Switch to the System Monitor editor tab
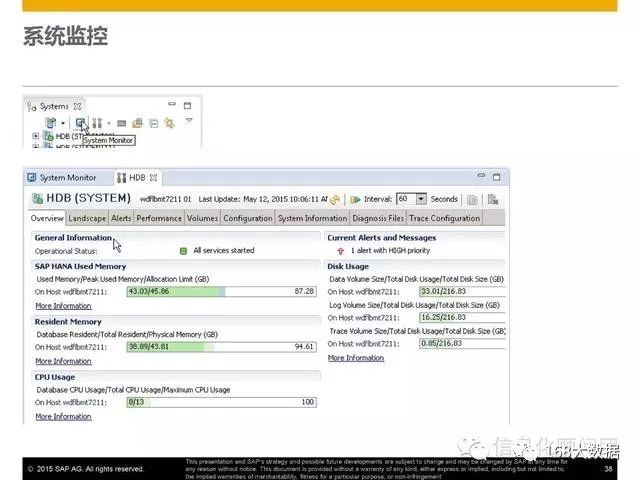 [x=62, y=178]
